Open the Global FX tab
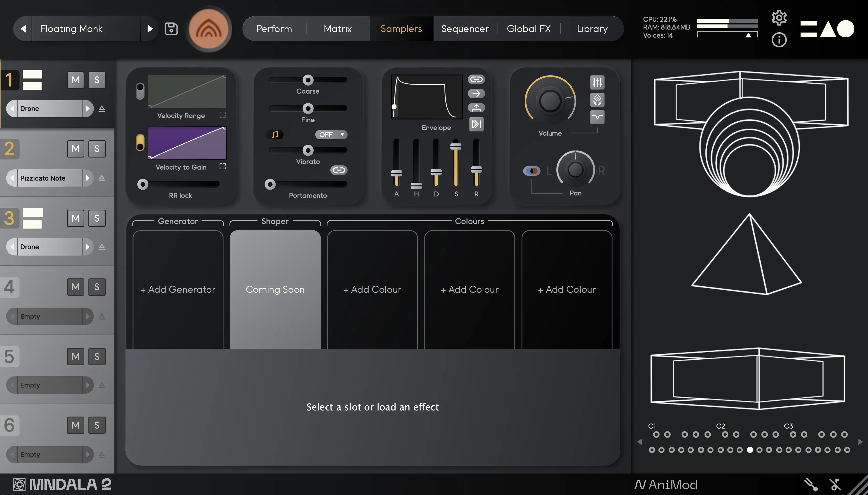Image resolution: width=868 pixels, height=495 pixels. [529, 29]
